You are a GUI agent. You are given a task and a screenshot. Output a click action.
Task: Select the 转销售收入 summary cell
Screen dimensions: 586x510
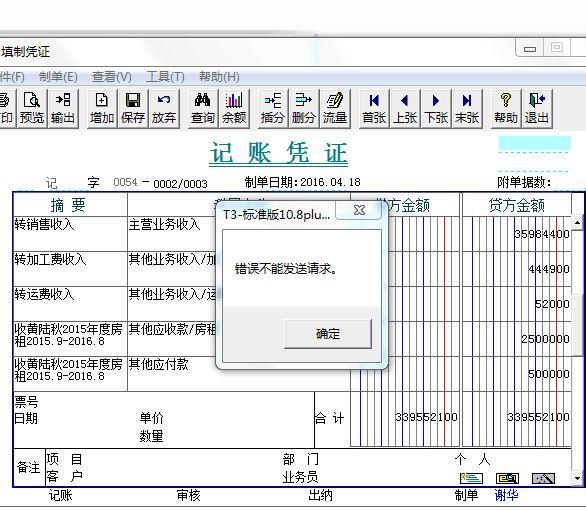click(x=70, y=234)
